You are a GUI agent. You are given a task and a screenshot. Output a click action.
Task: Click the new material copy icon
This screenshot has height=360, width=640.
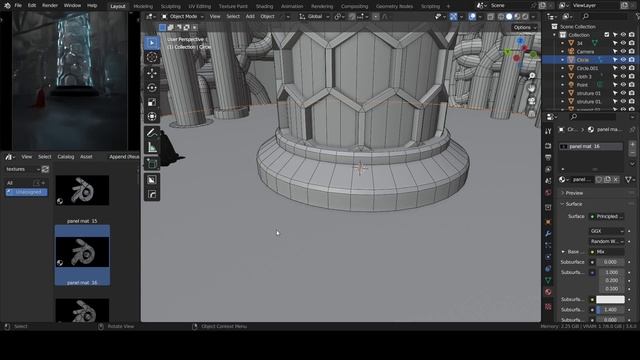[608, 180]
